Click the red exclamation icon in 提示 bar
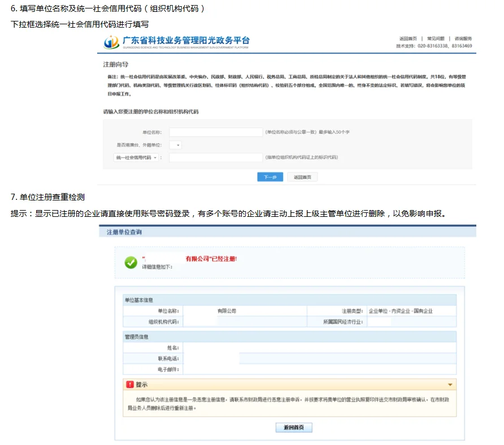This screenshot has width=504, height=445. (130, 385)
